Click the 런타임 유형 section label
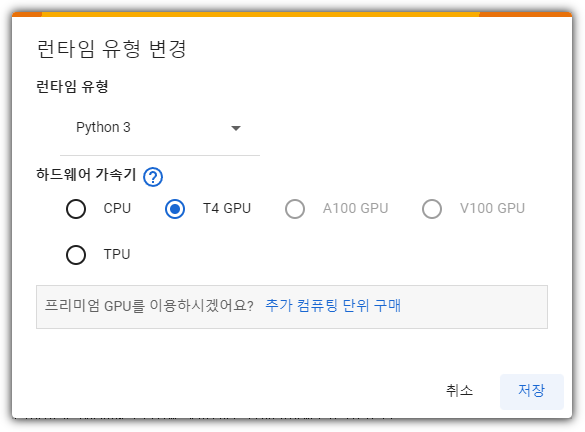Viewport: 585px width, 432px height. (x=72, y=87)
